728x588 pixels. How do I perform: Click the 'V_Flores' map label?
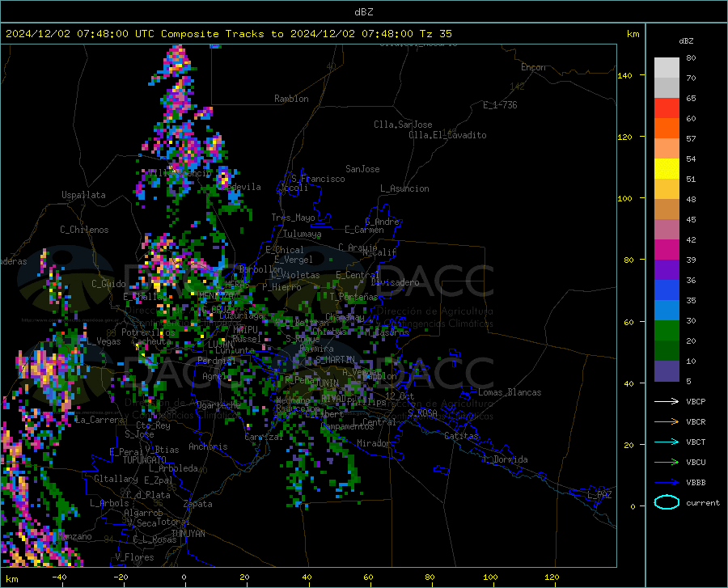point(134,557)
